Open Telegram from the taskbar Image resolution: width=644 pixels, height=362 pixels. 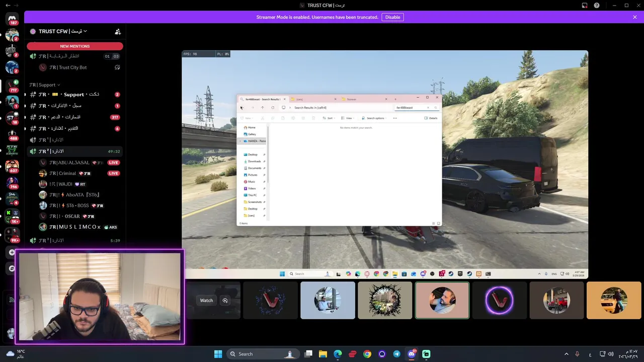point(396,354)
